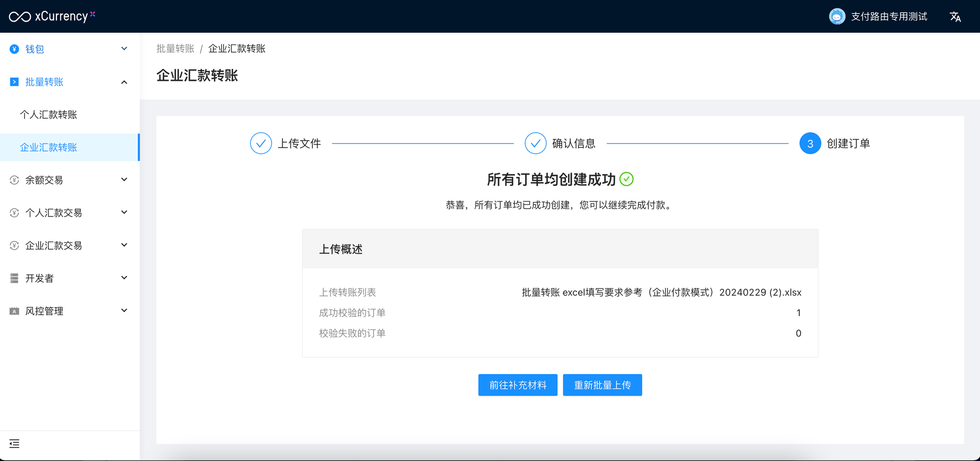Expand the 企业汇款交易 menu chevron
Screen dimensions: 980x461
(124, 245)
